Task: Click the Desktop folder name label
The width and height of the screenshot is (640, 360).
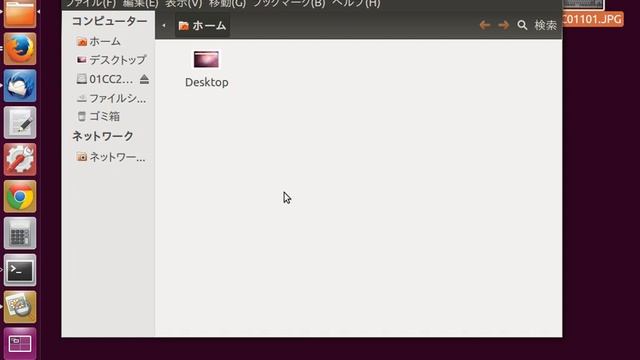Action: (207, 82)
